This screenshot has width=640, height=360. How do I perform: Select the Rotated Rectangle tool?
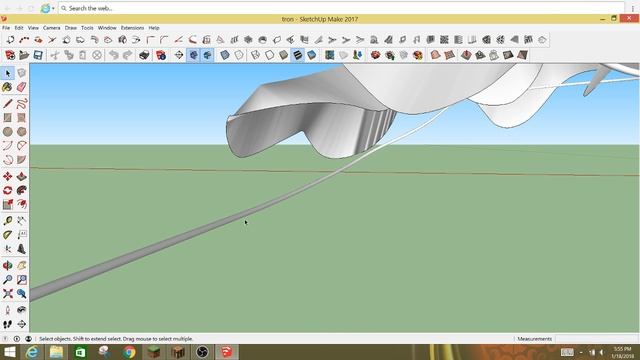(22, 118)
